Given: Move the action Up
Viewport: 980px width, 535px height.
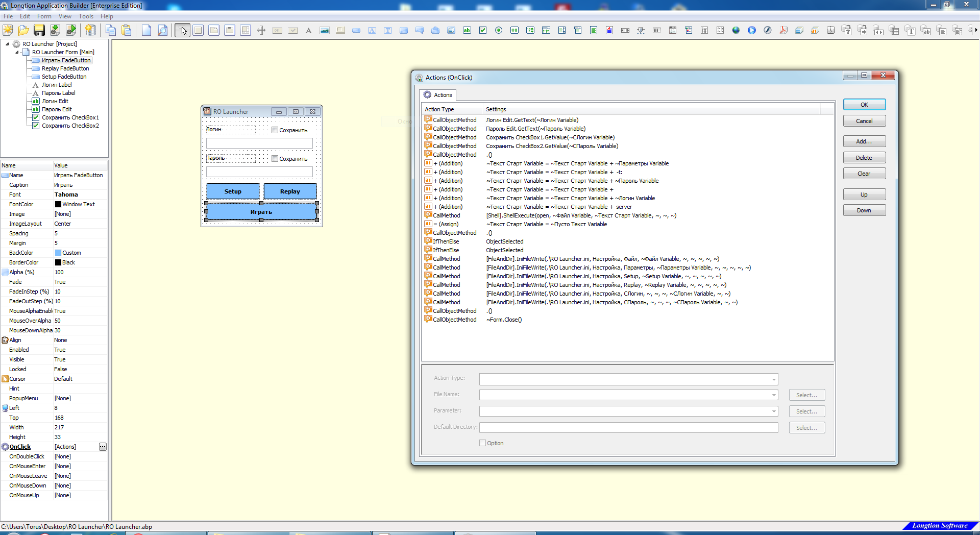Looking at the screenshot, I should click(x=864, y=194).
